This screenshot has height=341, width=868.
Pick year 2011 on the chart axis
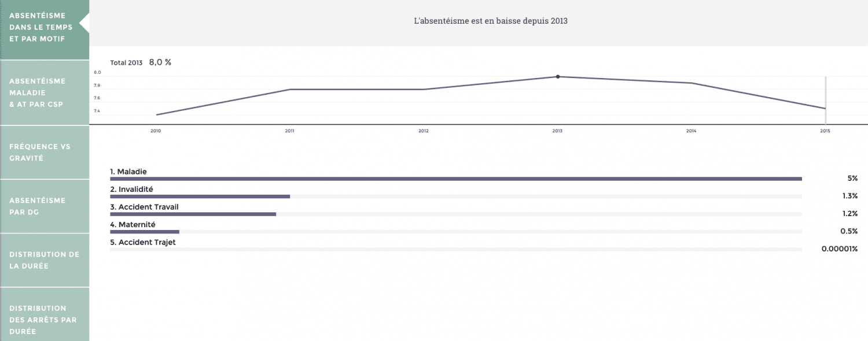click(290, 131)
